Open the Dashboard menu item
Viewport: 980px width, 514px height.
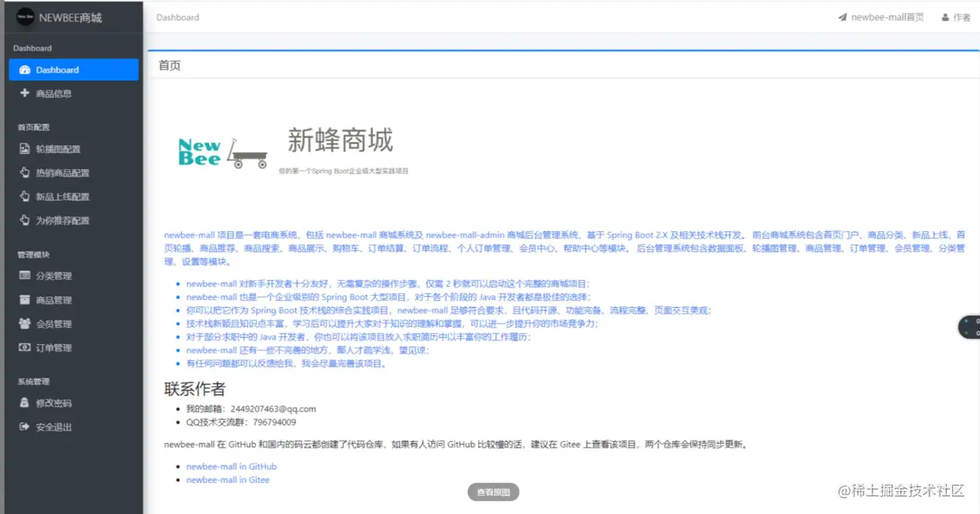point(73,70)
